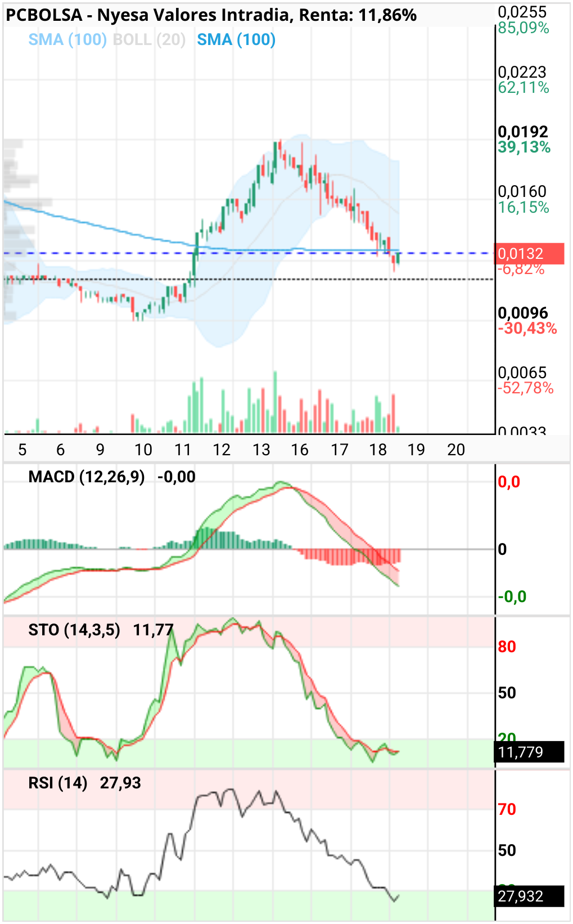The height and width of the screenshot is (924, 573).
Task: Click the percentage label 85,09%
Action: click(x=523, y=28)
